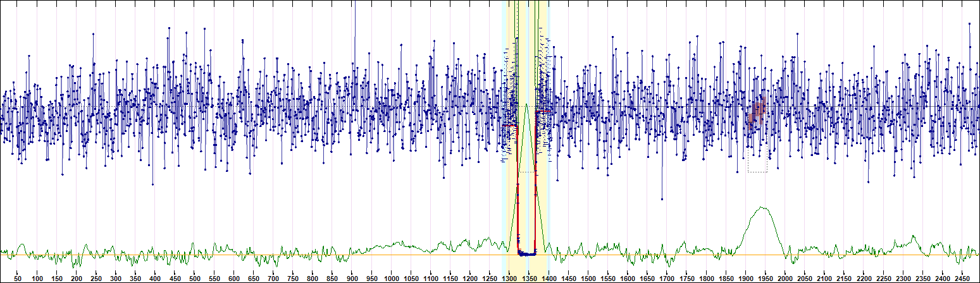Screen dimensions: 980x283
Task: Select the orange highlighted marker near 1925
Action: coord(757,113)
